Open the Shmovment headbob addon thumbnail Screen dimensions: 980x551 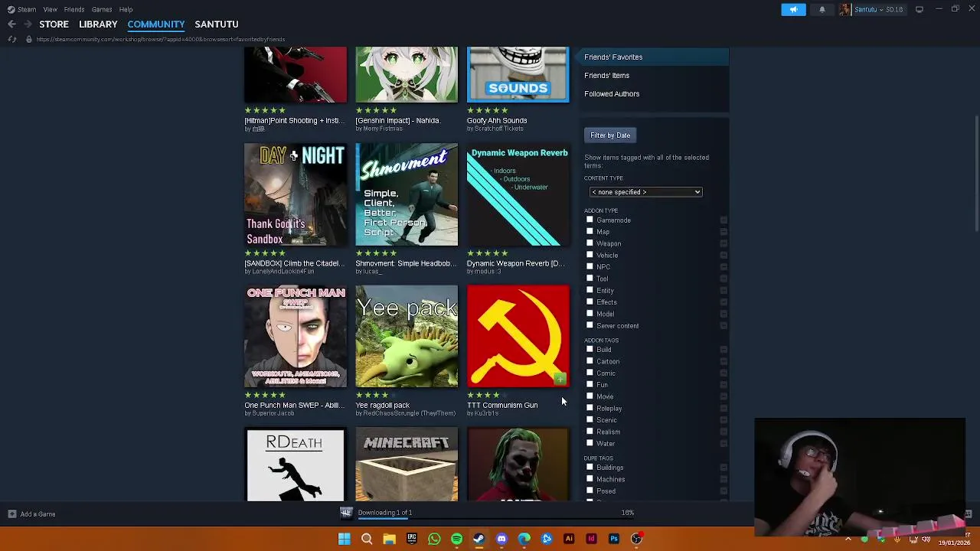pos(407,195)
